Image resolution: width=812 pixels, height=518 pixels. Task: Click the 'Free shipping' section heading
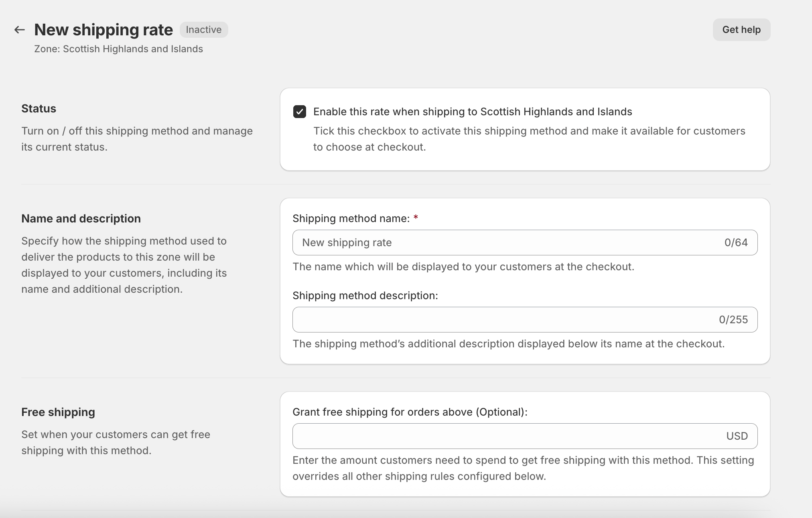[58, 412]
